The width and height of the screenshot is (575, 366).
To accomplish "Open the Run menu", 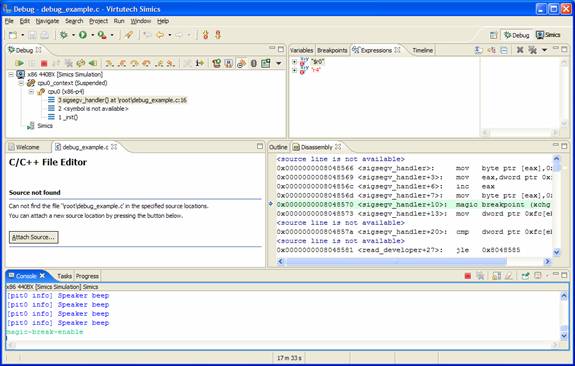I will point(119,21).
